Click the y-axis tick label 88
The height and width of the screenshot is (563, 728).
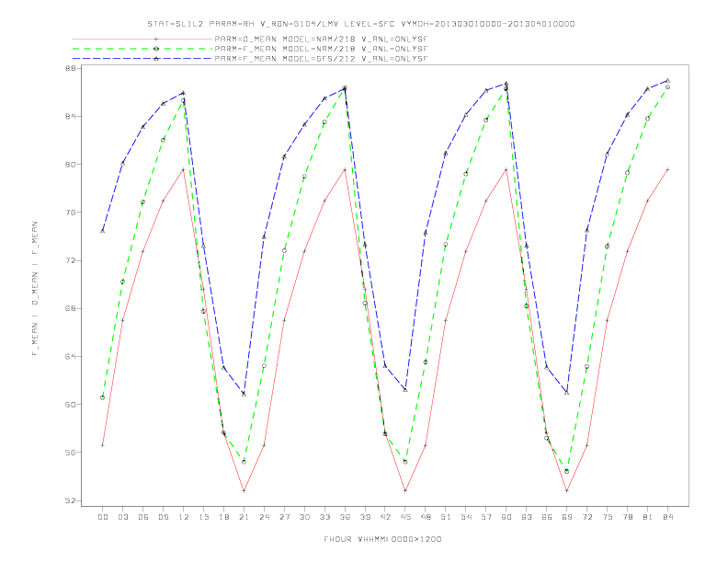pos(72,68)
